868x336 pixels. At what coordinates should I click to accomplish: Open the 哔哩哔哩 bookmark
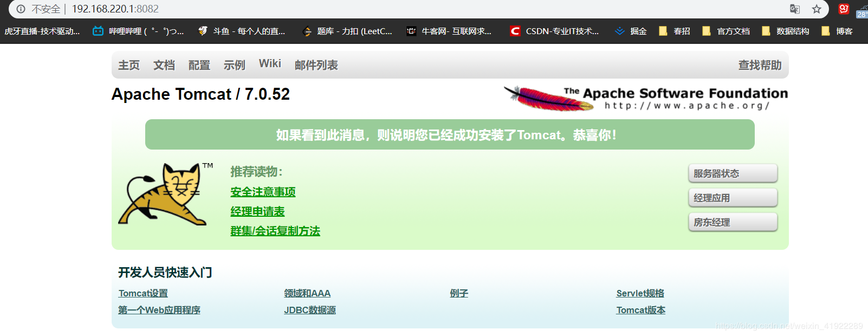coord(138,31)
